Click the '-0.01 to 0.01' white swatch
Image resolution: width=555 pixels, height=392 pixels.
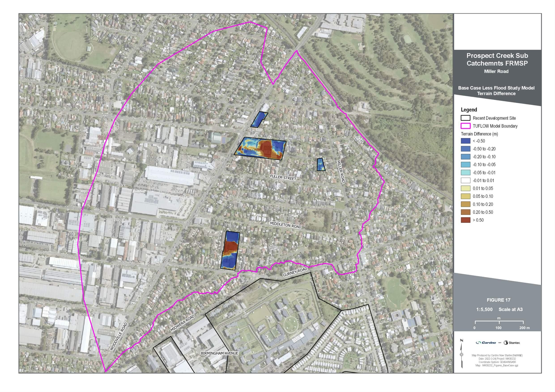click(x=465, y=180)
